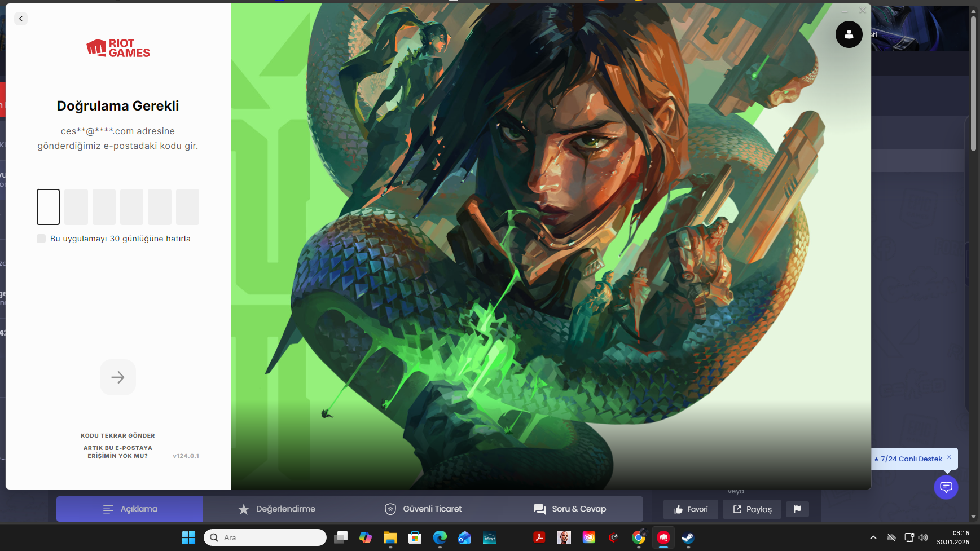Image resolution: width=980 pixels, height=551 pixels.
Task: Click the network icon in system tray
Action: coord(909,537)
